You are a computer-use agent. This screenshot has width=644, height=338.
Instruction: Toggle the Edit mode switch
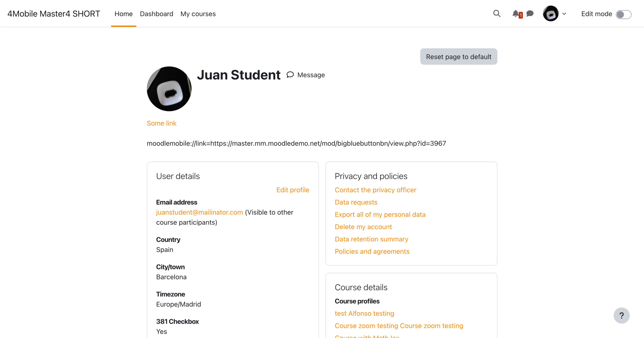click(624, 14)
